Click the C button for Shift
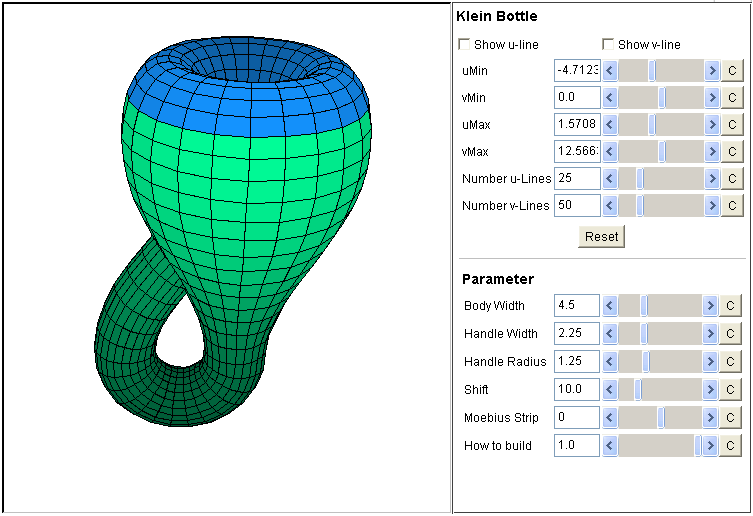Image resolution: width=753 pixels, height=516 pixels. (730, 389)
